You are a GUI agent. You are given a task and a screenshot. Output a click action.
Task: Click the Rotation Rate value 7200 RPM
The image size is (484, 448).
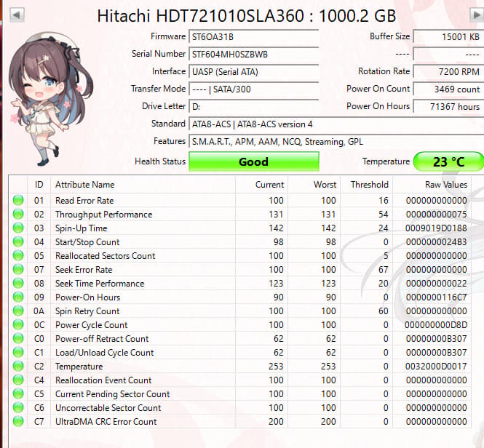(448, 71)
